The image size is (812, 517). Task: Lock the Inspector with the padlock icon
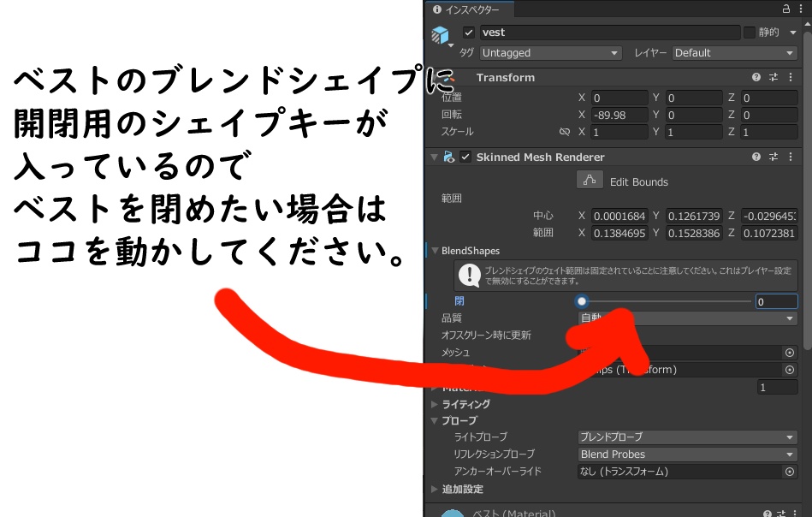[785, 9]
